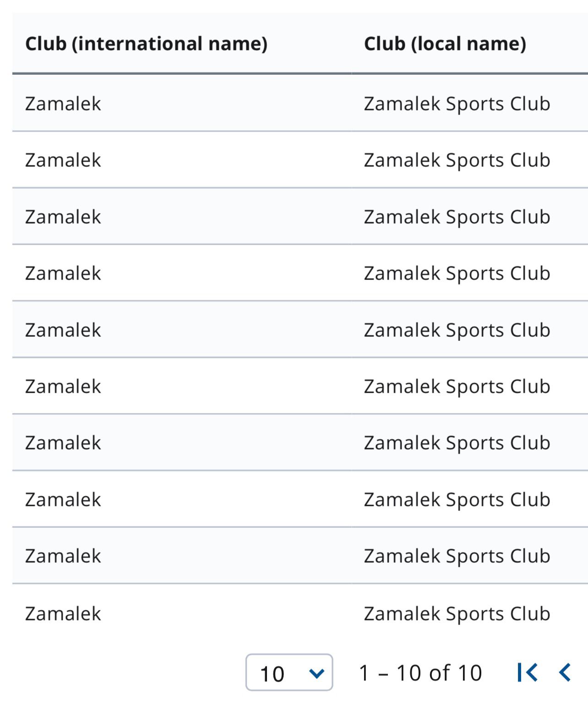This screenshot has height=713, width=588.
Task: Jump to the first page of results
Action: (x=527, y=673)
